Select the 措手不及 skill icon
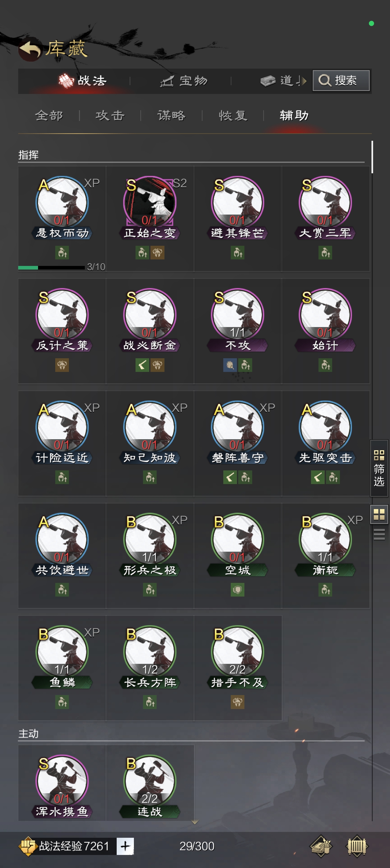The width and height of the screenshot is (390, 868). 238,651
